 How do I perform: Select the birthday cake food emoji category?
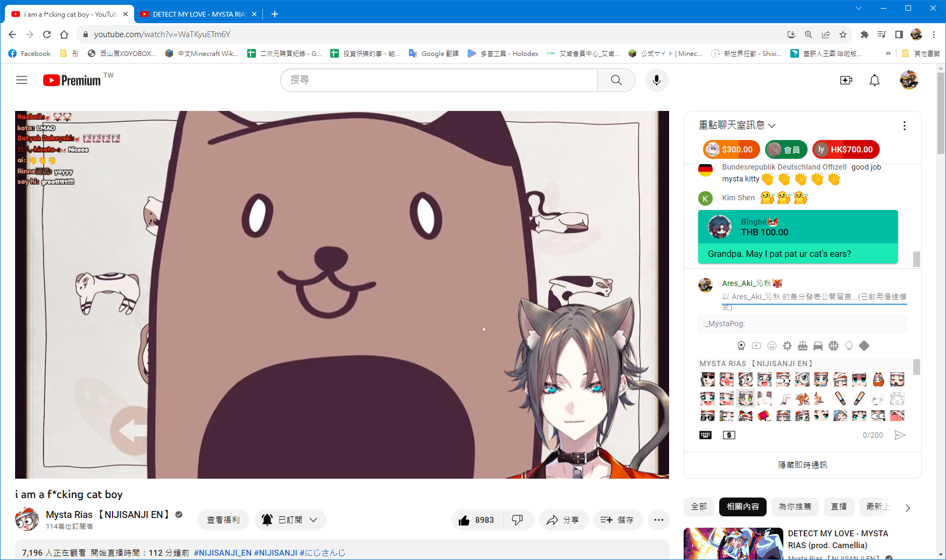coord(803,346)
